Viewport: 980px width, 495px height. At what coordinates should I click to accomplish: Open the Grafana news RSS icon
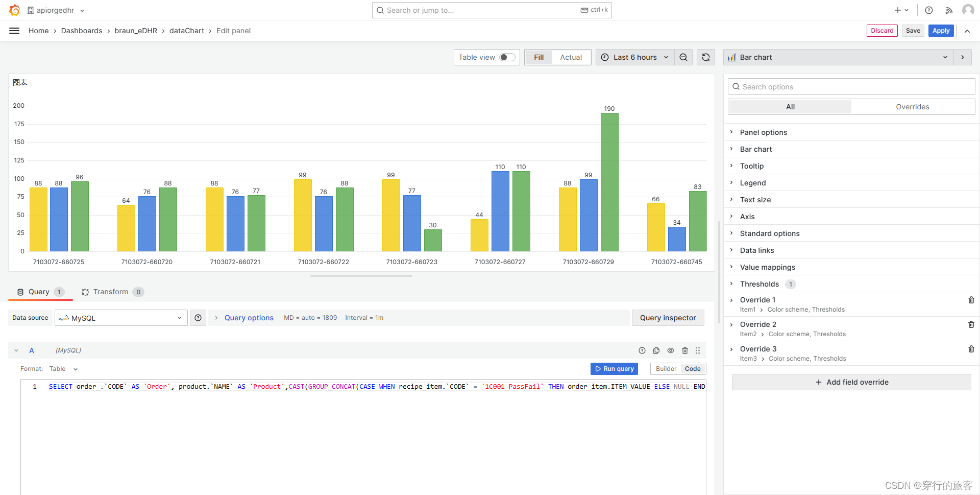click(949, 10)
